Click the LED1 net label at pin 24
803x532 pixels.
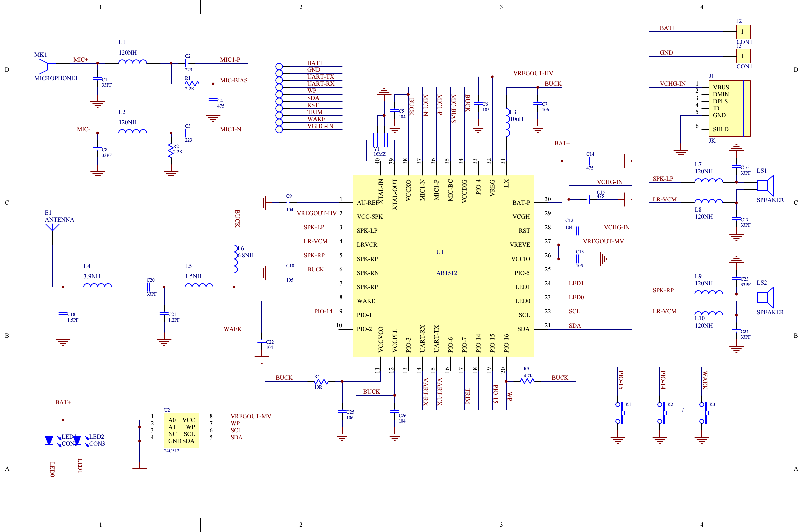[x=576, y=283]
